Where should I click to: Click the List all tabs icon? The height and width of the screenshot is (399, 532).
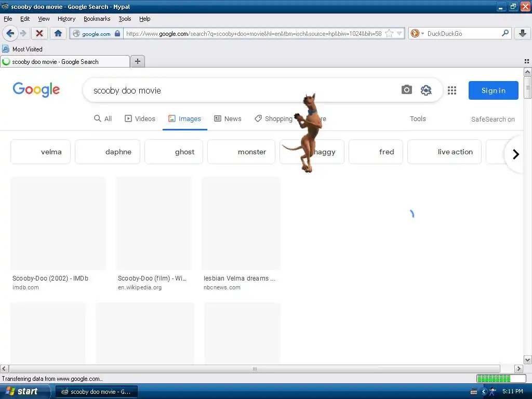point(527,61)
